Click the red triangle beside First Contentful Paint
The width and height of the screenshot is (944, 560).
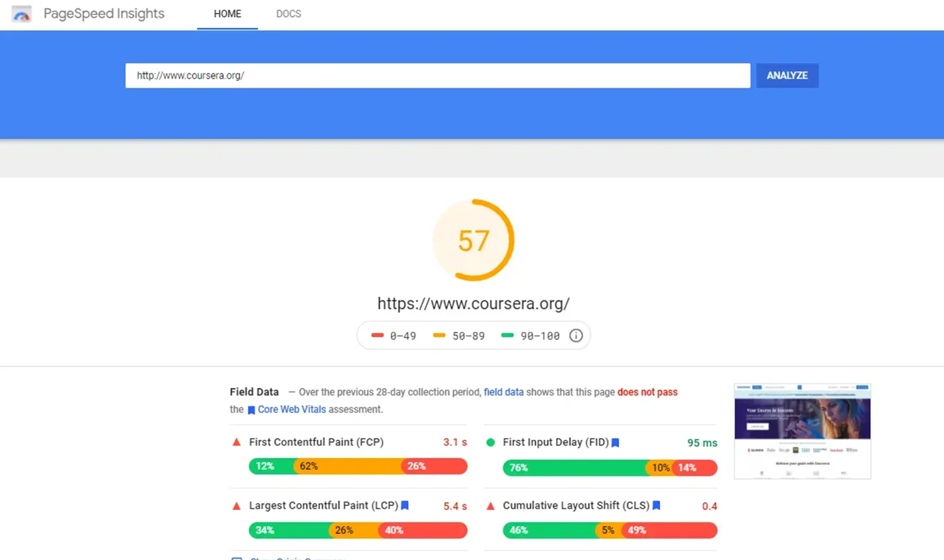tap(237, 442)
